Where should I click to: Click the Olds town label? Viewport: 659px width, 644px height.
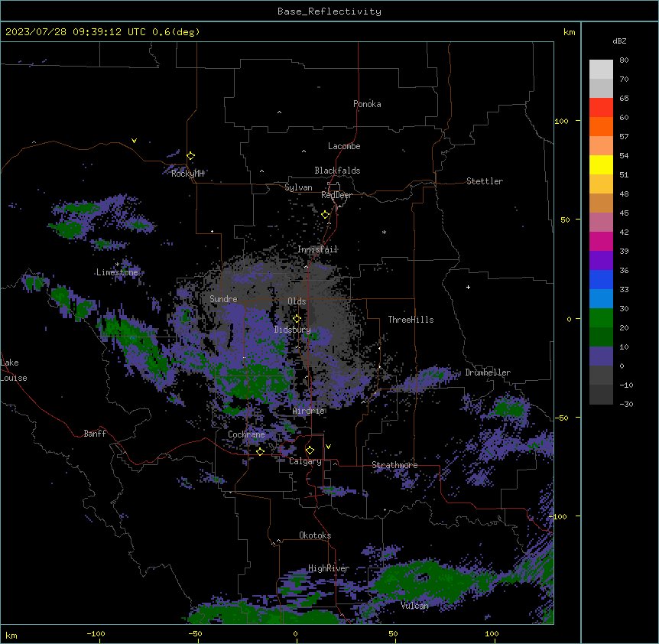(297, 301)
